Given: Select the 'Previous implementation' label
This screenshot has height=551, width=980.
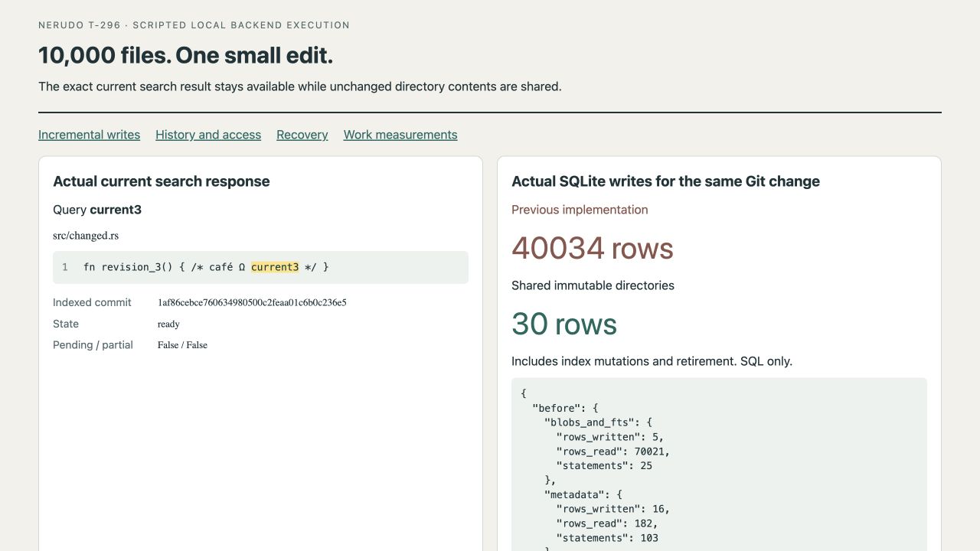Looking at the screenshot, I should [x=580, y=210].
